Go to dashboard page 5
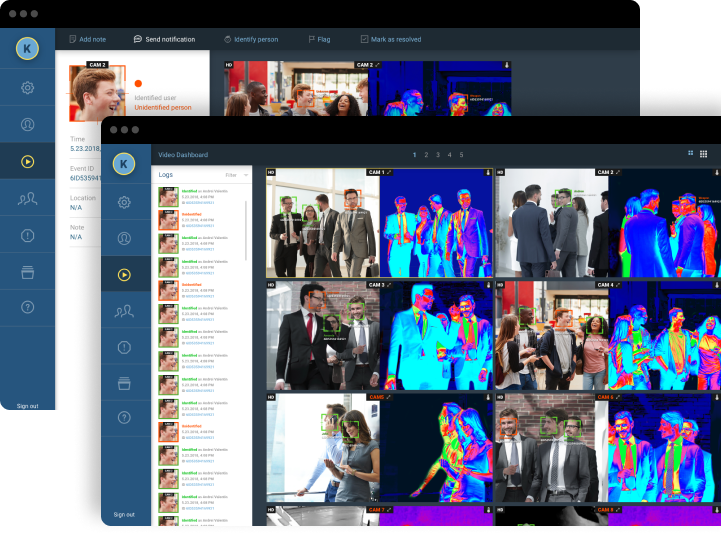 [461, 155]
